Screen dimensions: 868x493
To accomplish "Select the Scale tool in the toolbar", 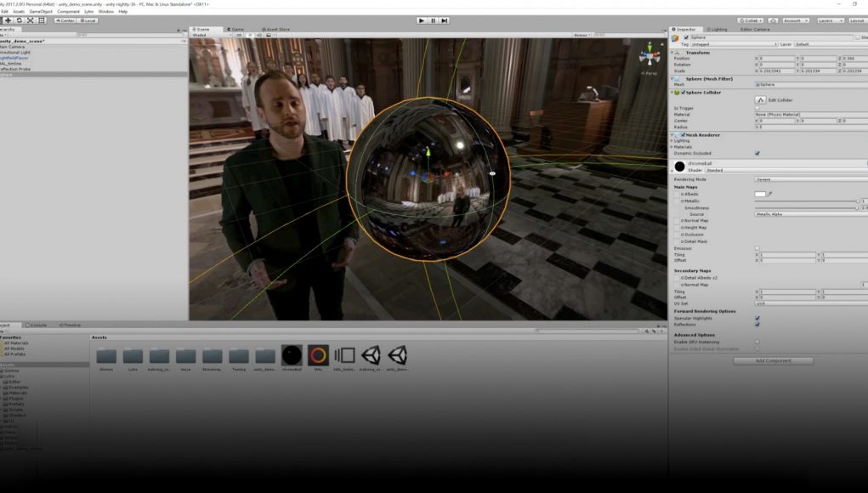I will pyautogui.click(x=31, y=20).
